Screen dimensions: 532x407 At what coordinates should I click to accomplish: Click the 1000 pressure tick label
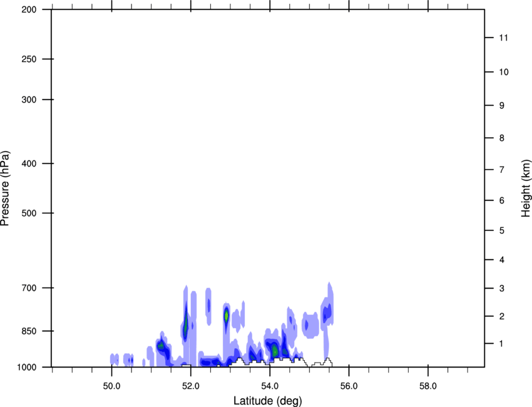coord(27,368)
